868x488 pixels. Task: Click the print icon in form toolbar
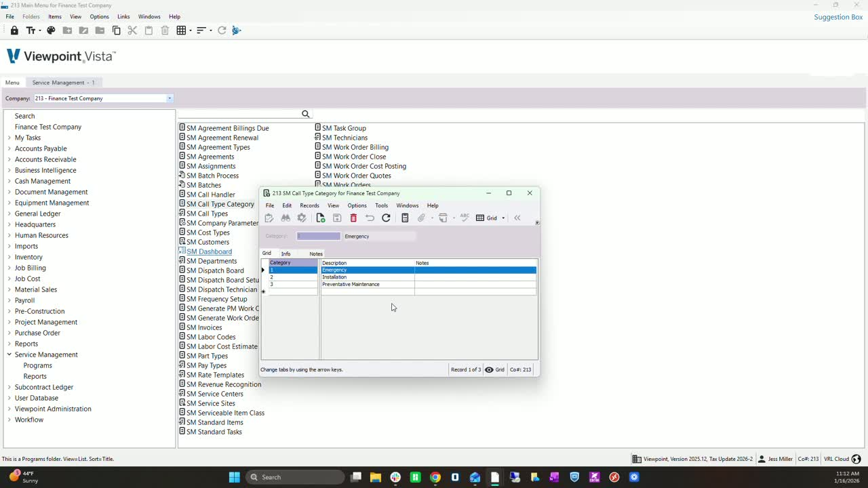(x=443, y=218)
